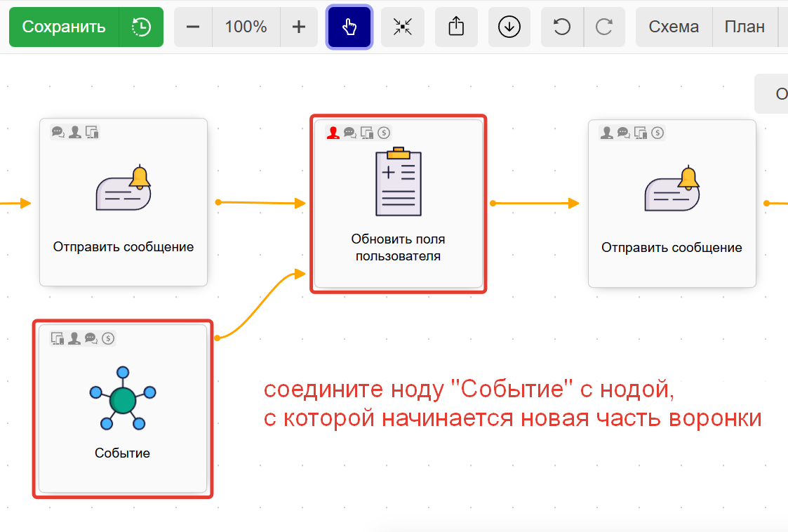788x532 pixels.
Task: Click the download circle icon in the toolbar
Action: [x=509, y=26]
